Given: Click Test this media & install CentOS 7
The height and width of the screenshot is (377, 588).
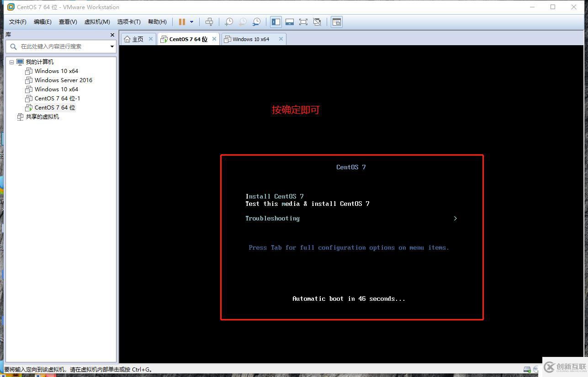Looking at the screenshot, I should (x=307, y=204).
